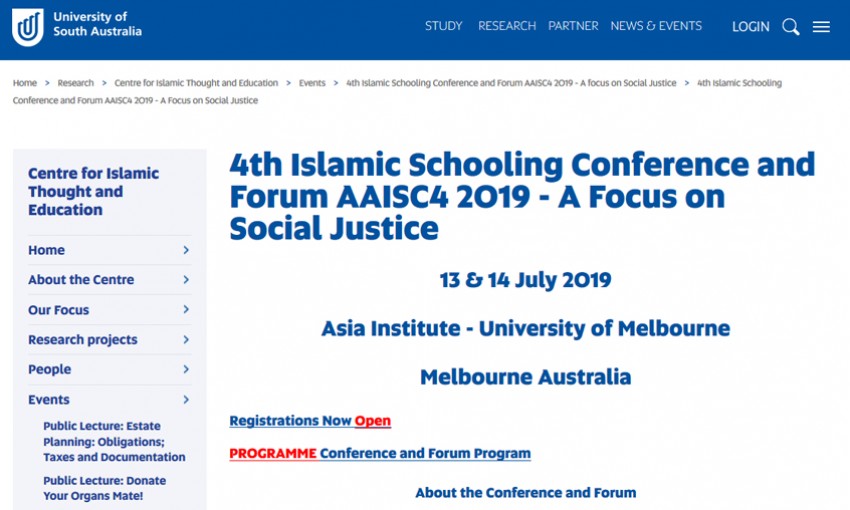Open the Research top menu
This screenshot has width=850, height=510.
[506, 26]
